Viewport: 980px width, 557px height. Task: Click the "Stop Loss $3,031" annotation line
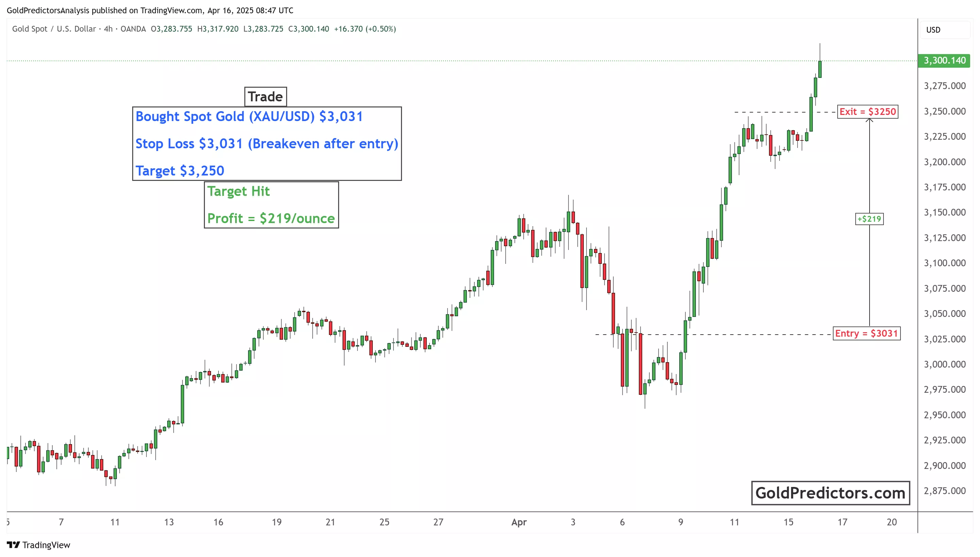tap(266, 144)
